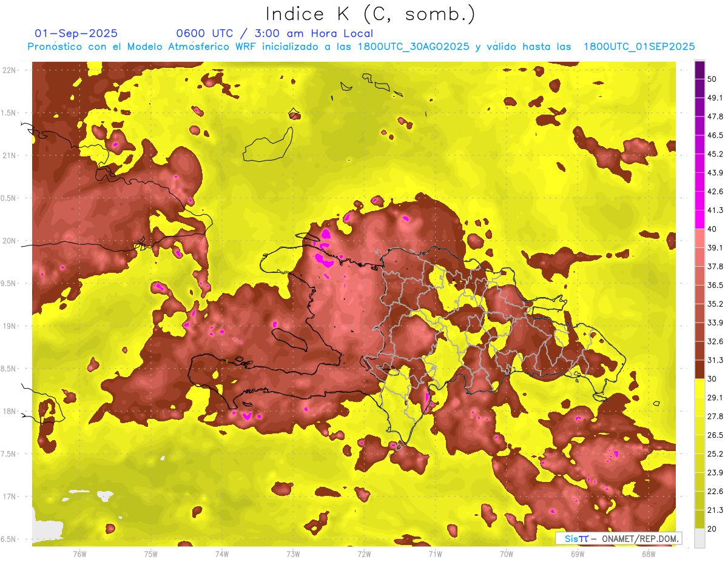Click the longitude label '72W'
This screenshot has width=728, height=562.
pyautogui.click(x=364, y=554)
